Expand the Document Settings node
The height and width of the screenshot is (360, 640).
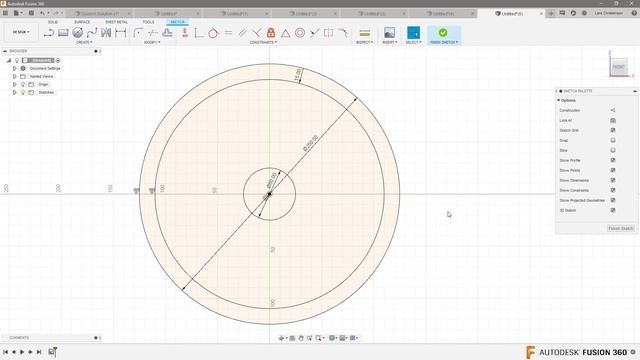[15, 69]
